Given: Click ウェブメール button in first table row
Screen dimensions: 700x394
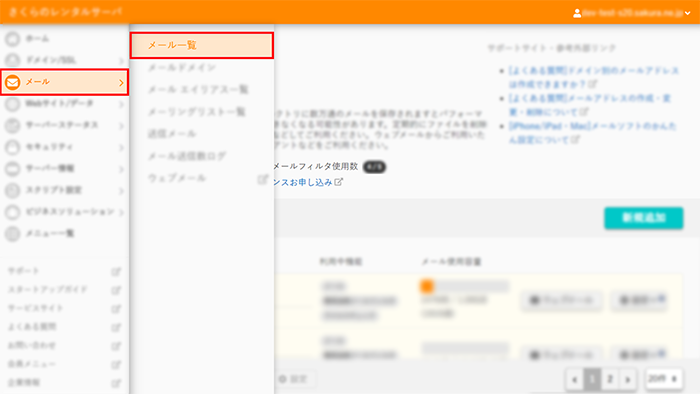Looking at the screenshot, I should click(x=561, y=300).
